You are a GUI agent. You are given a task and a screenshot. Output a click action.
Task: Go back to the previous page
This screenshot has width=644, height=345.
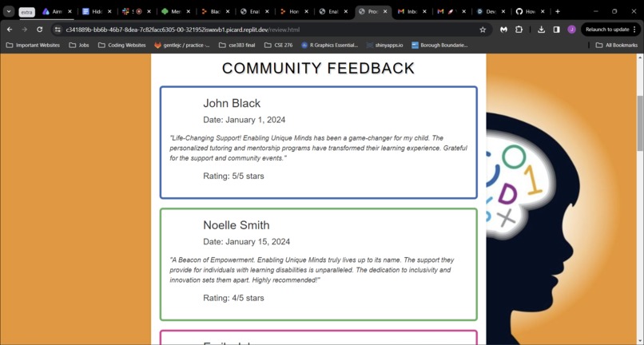coord(10,30)
